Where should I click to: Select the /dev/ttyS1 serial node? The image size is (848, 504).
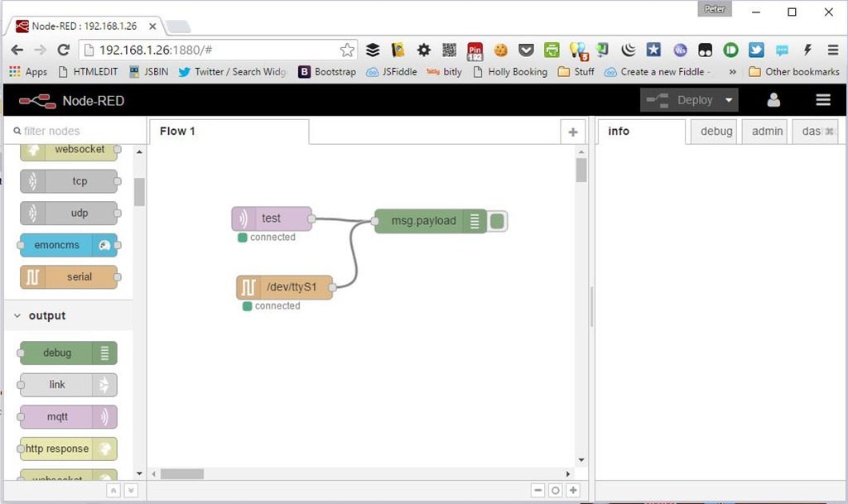(284, 287)
